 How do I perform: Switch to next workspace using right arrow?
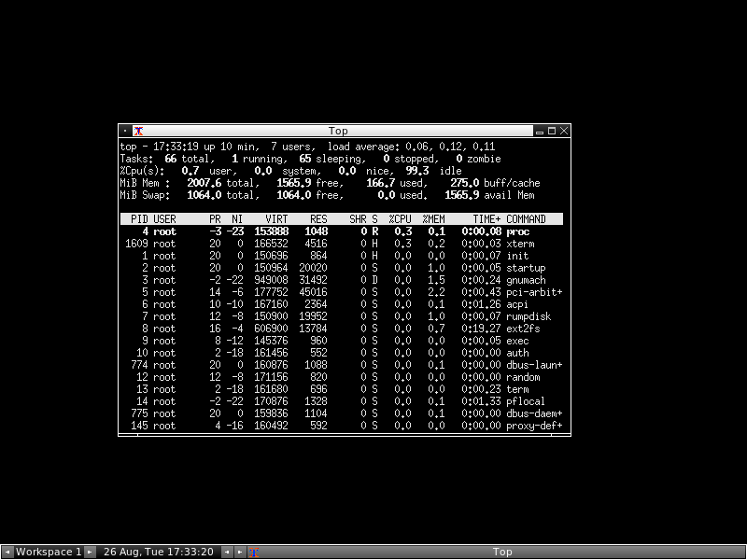click(x=90, y=553)
